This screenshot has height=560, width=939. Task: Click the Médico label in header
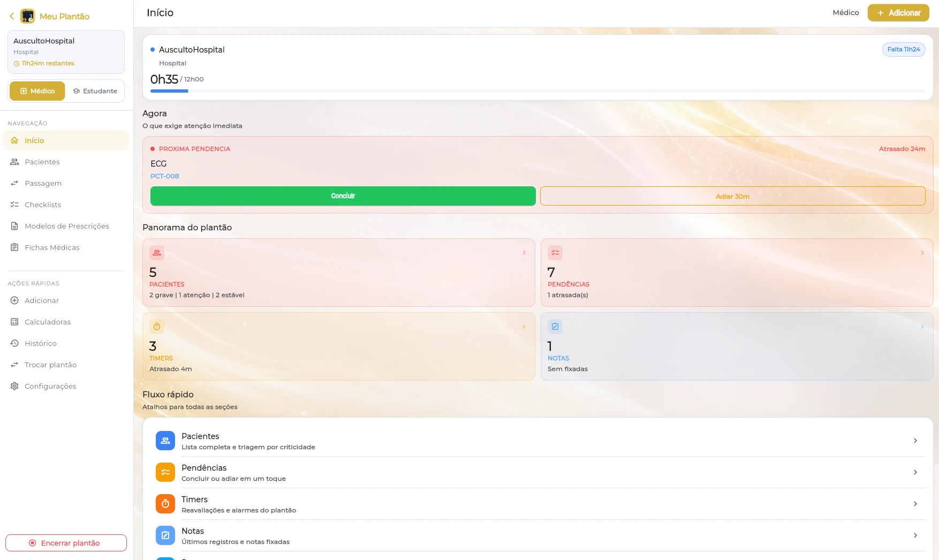click(x=846, y=13)
